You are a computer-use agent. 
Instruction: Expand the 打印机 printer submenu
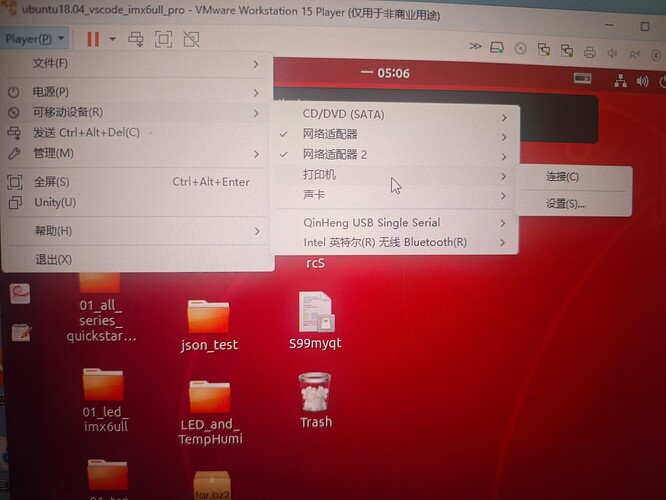pyautogui.click(x=395, y=175)
